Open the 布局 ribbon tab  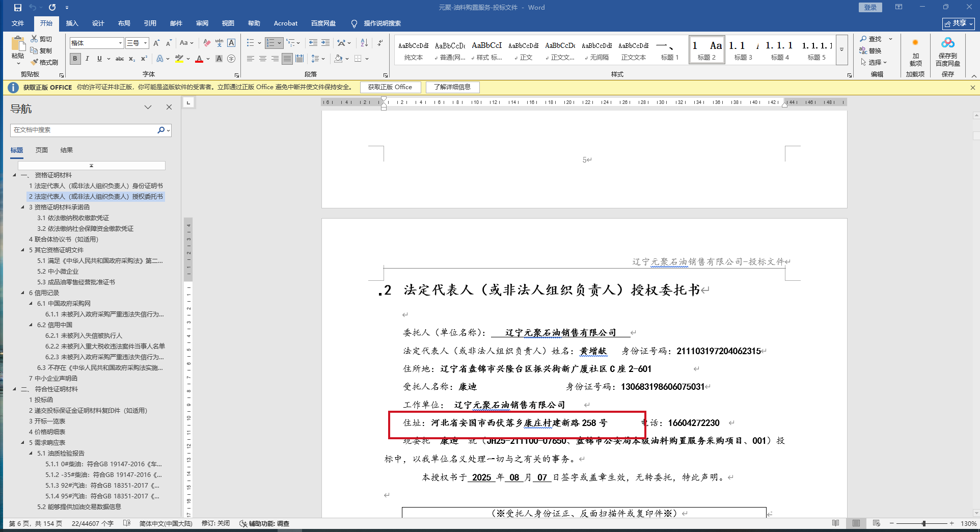124,23
